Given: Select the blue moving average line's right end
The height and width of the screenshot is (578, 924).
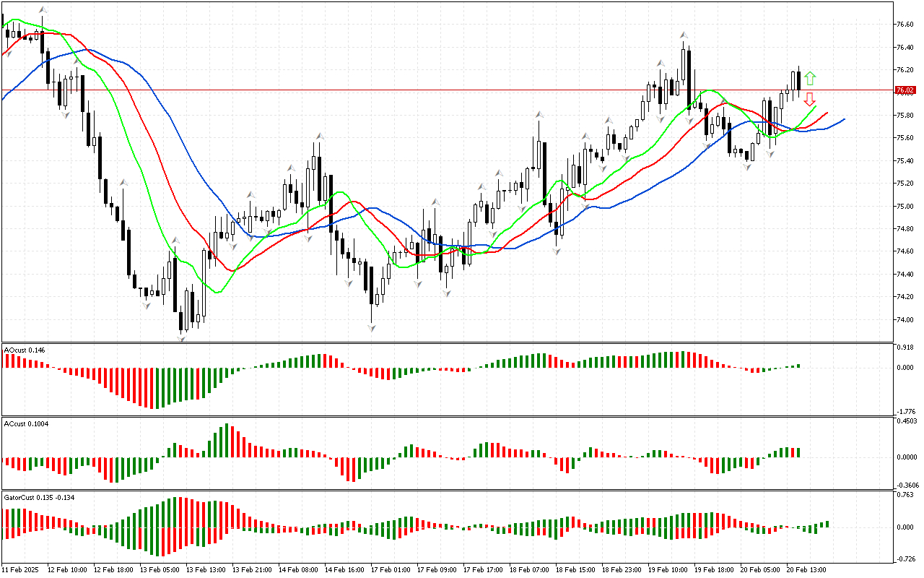Looking at the screenshot, I should [x=842, y=119].
